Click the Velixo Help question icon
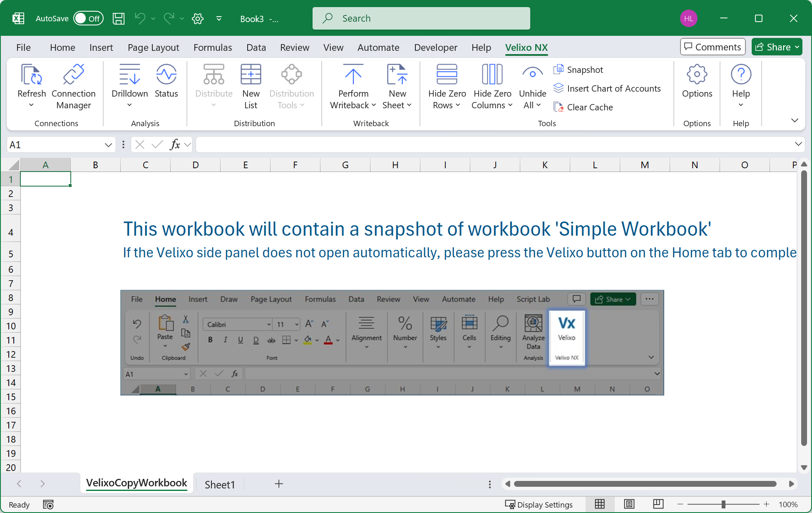This screenshot has height=513, width=812. pyautogui.click(x=741, y=75)
